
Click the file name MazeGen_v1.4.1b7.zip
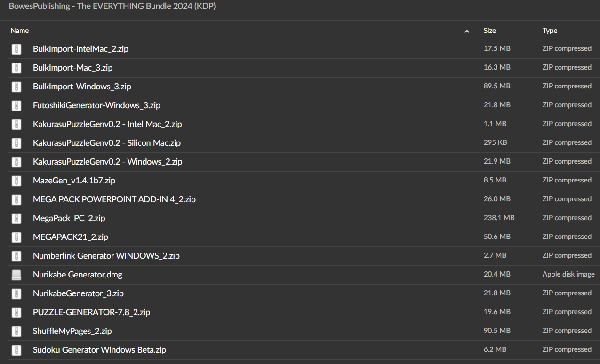tap(74, 181)
